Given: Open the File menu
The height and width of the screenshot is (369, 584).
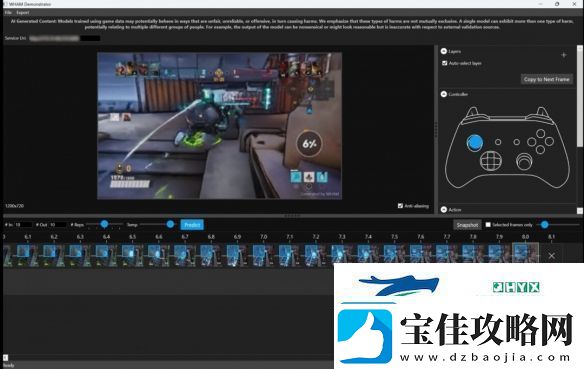Looking at the screenshot, I should pos(8,12).
